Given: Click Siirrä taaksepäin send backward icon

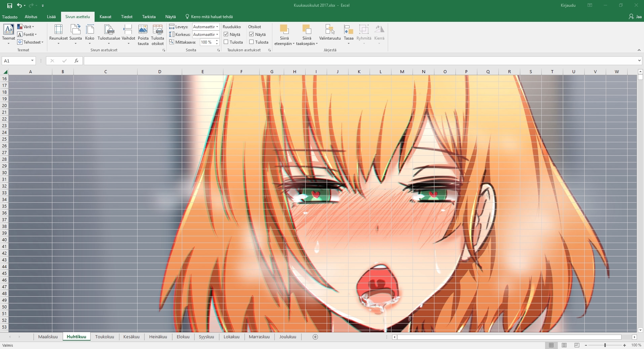Looking at the screenshot, I should coord(307,29).
